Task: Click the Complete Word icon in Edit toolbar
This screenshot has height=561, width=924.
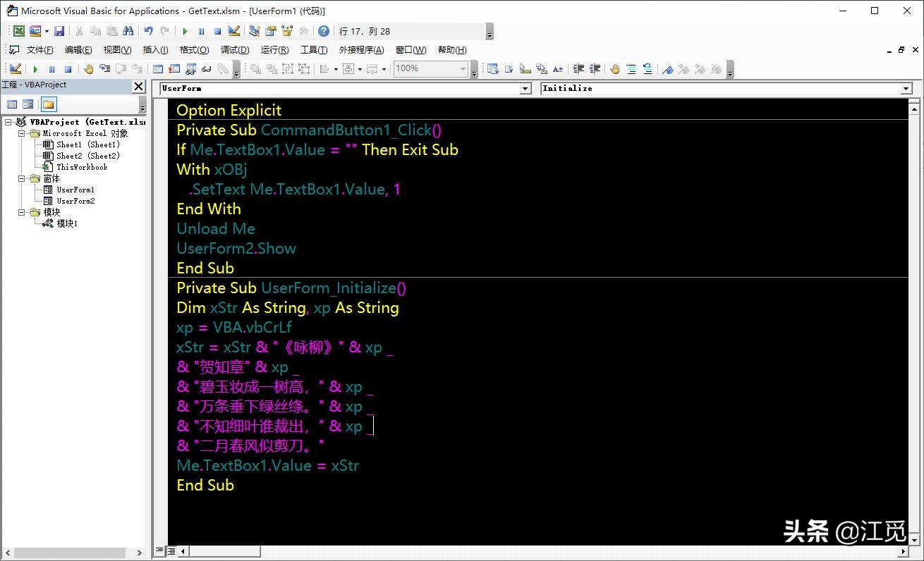Action: (558, 68)
